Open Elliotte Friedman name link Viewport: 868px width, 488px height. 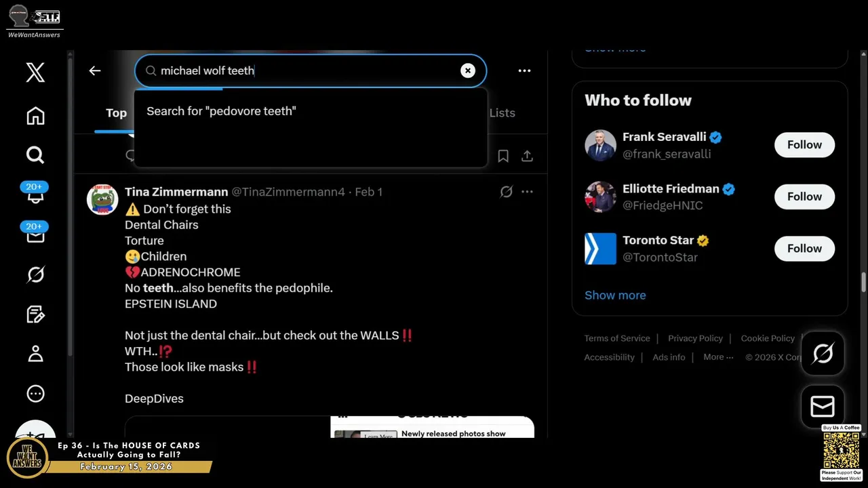(671, 188)
